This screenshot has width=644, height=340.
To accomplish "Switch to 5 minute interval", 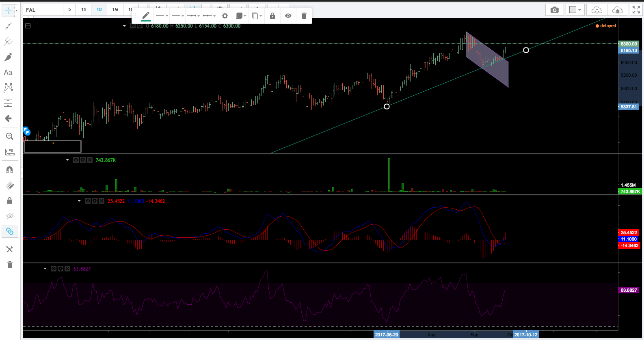I will pos(69,10).
